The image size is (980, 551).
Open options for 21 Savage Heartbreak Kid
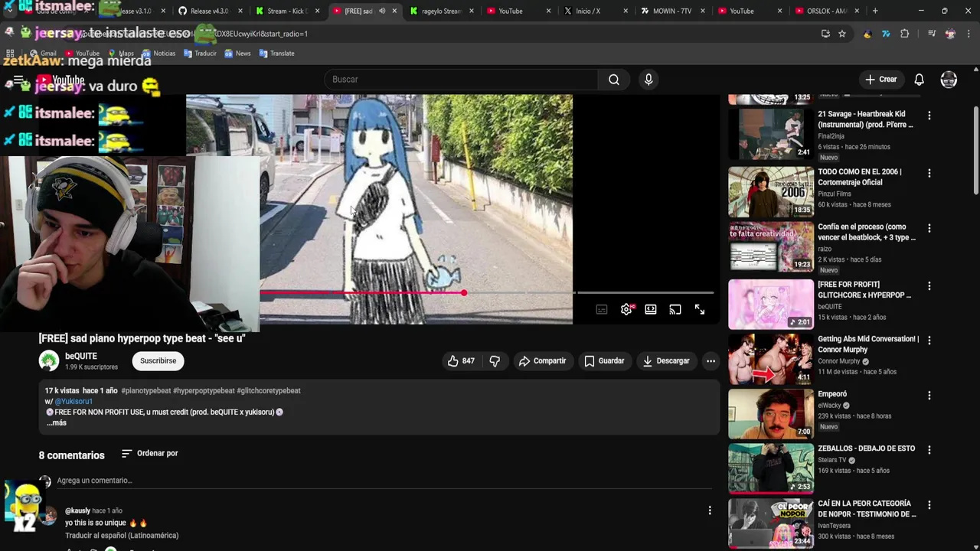click(x=929, y=116)
